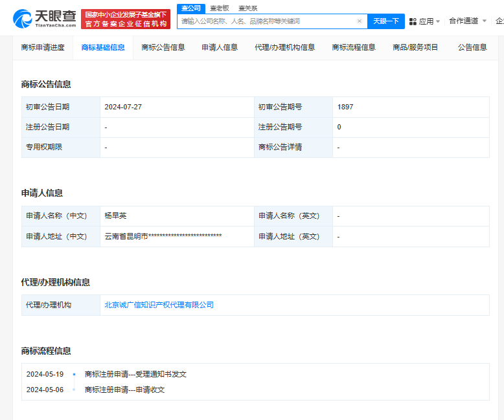Switch to the 查公司 search tab
The width and height of the screenshot is (504, 420).
(190, 8)
